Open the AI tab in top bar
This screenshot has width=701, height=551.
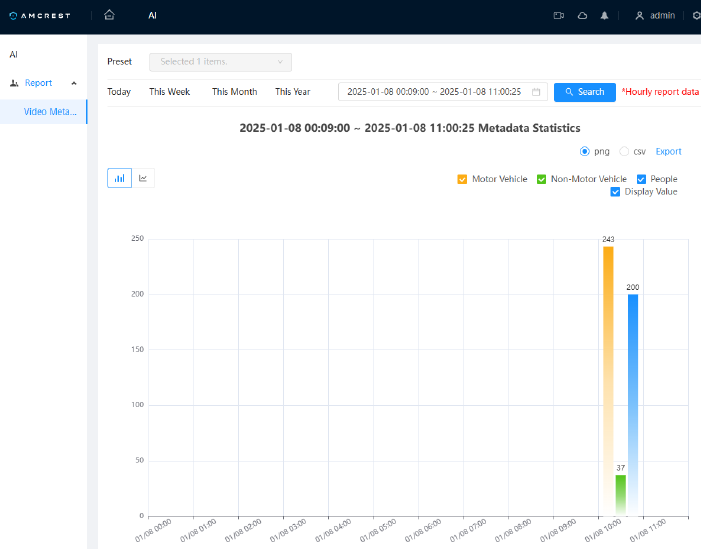(x=152, y=16)
